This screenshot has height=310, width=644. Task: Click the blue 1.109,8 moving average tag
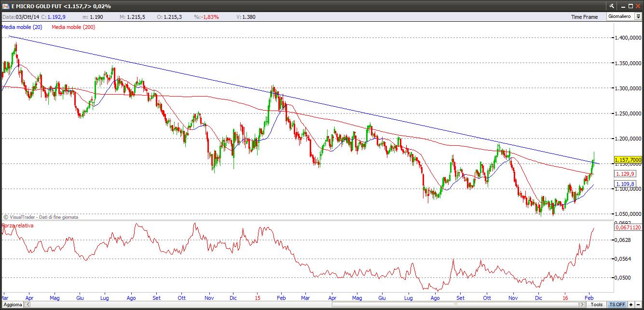point(625,184)
